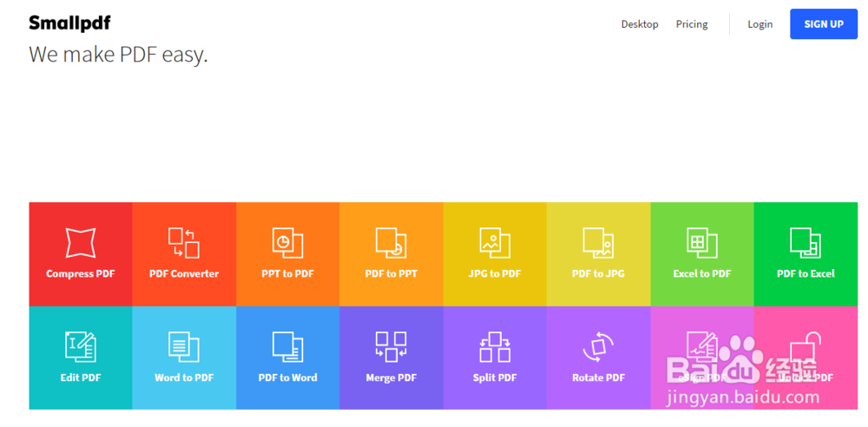
Task: Click the "JPG to PDF" label
Action: 495,273
